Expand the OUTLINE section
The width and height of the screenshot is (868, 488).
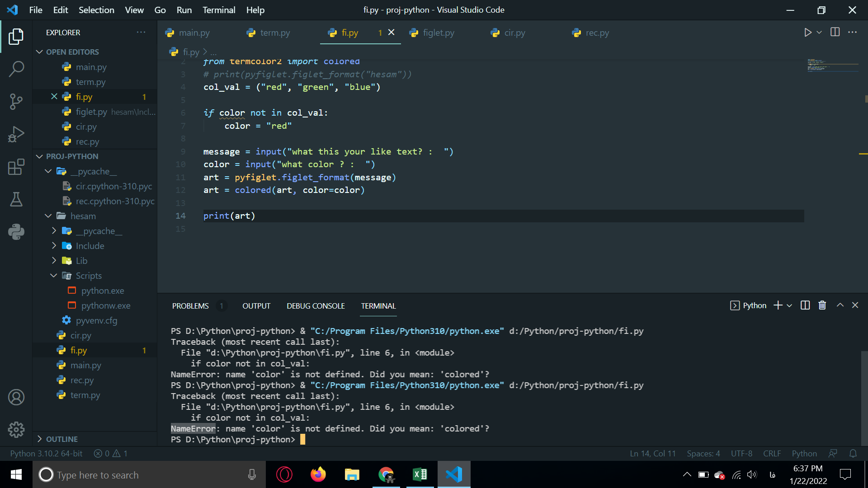click(x=62, y=439)
